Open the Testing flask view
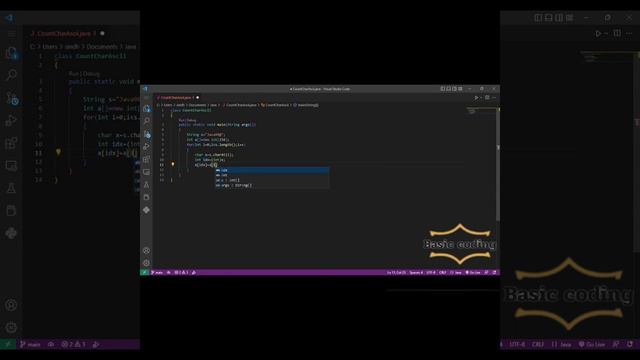Image resolution: width=640 pixels, height=360 pixels. pos(147,184)
